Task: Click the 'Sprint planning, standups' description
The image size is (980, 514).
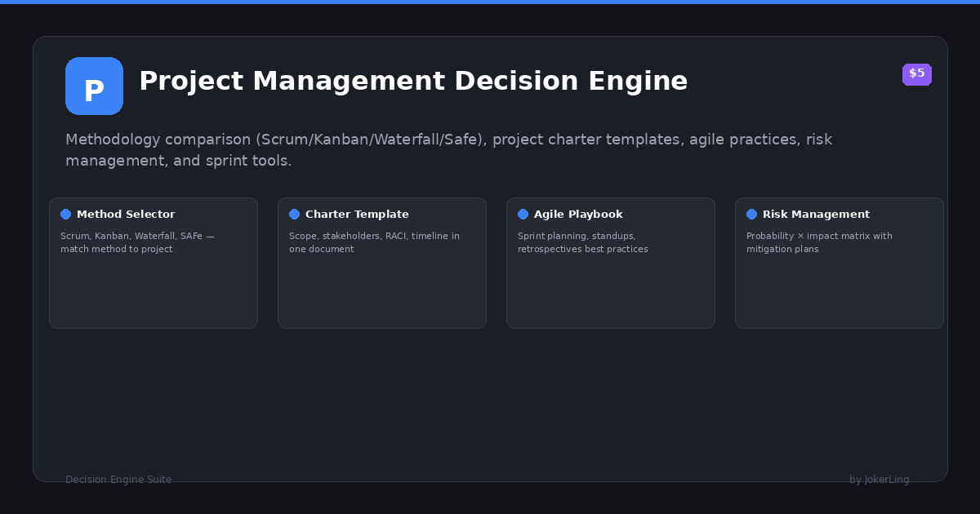Action: [582, 242]
